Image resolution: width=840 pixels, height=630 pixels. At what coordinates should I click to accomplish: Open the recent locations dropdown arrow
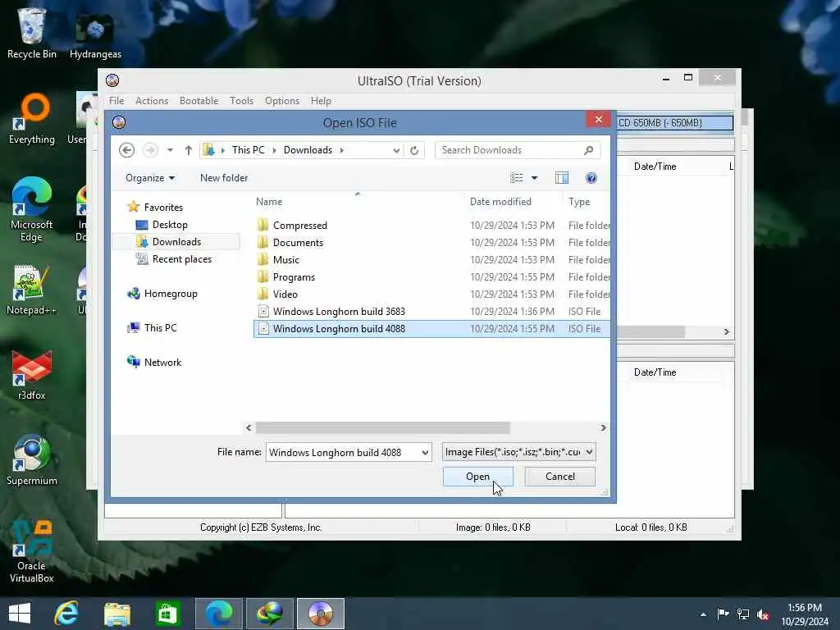point(170,150)
